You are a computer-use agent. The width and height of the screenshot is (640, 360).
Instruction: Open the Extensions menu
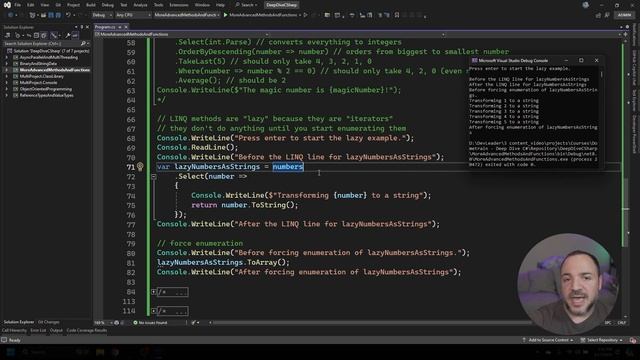click(179, 5)
